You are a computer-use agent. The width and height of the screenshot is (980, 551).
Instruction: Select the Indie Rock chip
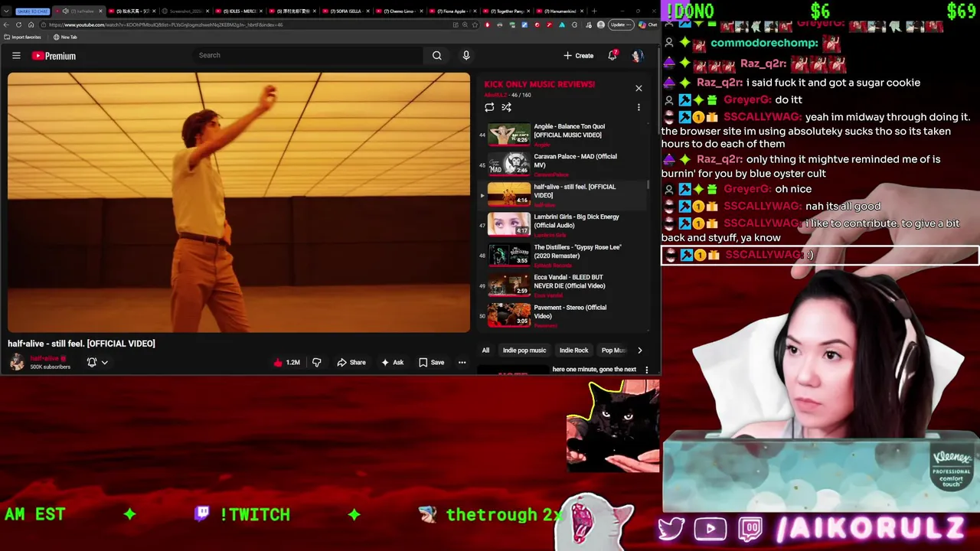click(573, 350)
